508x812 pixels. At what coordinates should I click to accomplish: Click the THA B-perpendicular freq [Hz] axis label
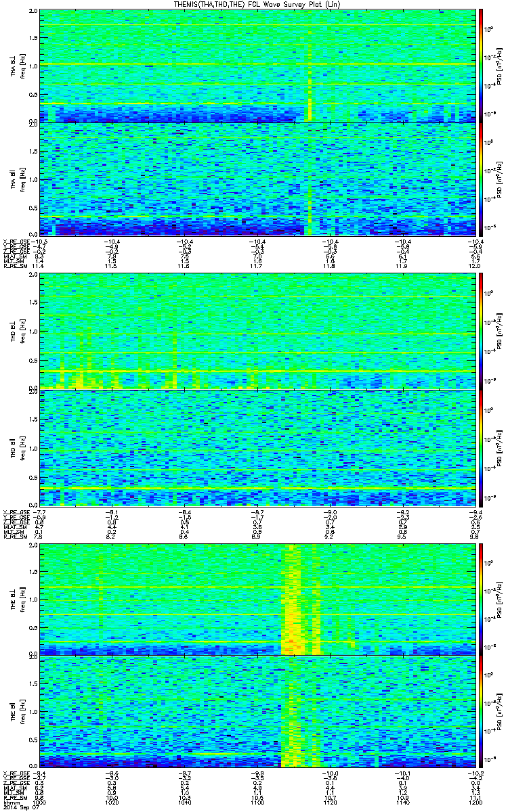(22, 66)
